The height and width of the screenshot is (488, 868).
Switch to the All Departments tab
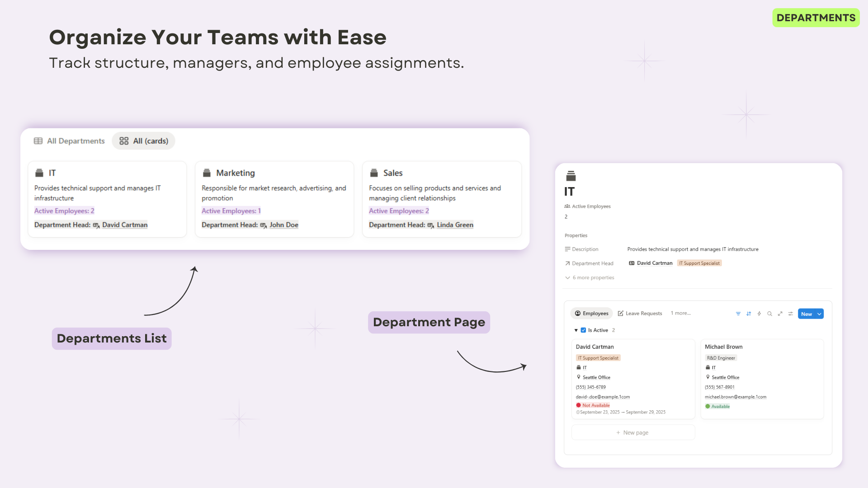click(69, 141)
